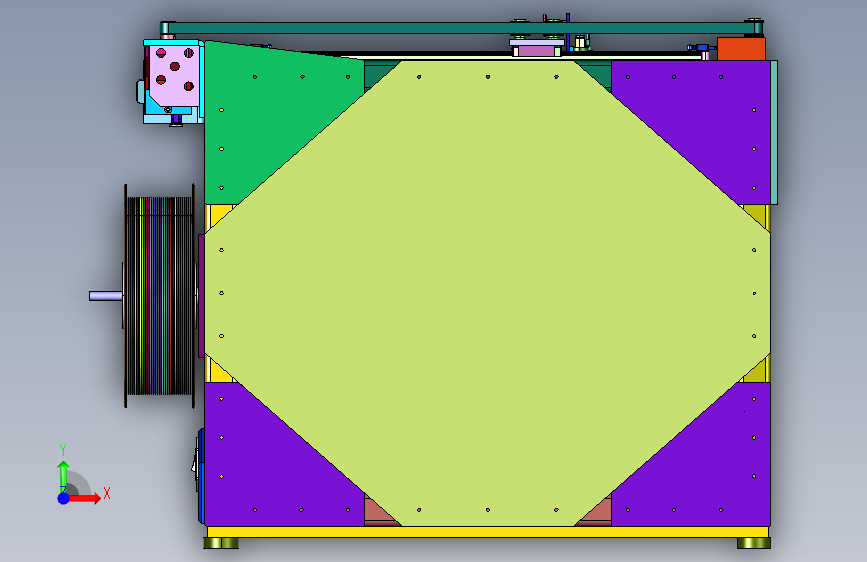The width and height of the screenshot is (867, 562).
Task: Click the green Y axis arrow of the triad
Action: (63, 477)
